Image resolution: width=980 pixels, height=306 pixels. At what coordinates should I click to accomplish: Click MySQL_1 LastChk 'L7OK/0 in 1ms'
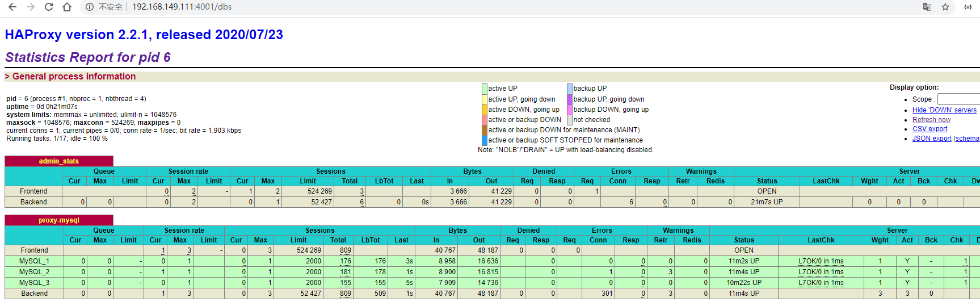(821, 261)
